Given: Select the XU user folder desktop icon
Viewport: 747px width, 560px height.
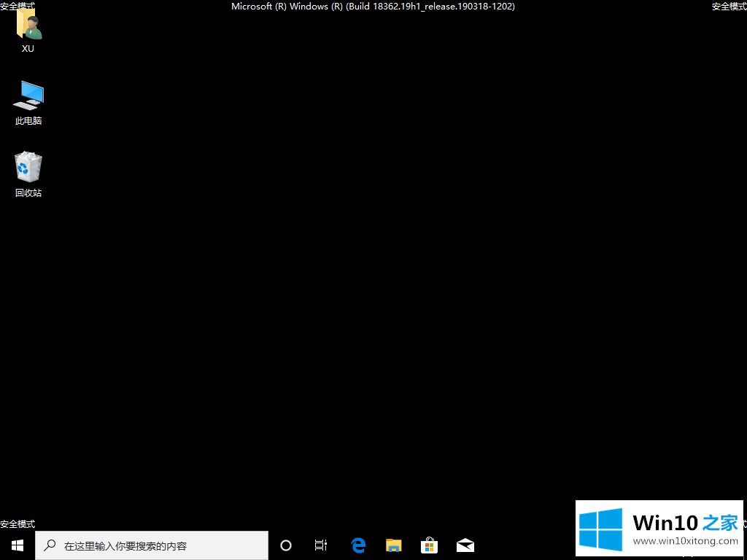Looking at the screenshot, I should pyautogui.click(x=28, y=31).
